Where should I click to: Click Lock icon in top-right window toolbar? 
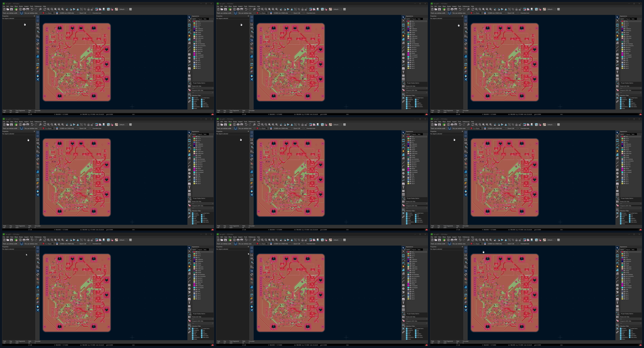(517, 9)
